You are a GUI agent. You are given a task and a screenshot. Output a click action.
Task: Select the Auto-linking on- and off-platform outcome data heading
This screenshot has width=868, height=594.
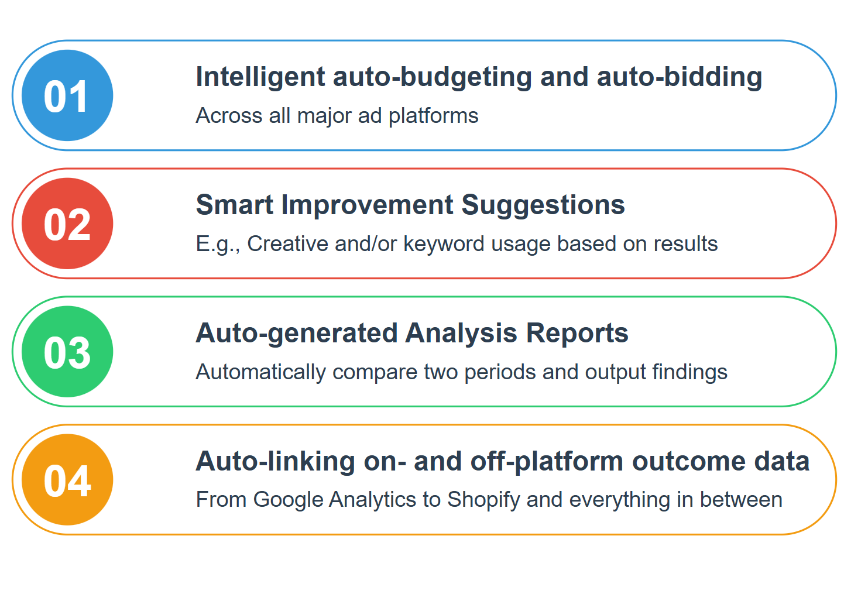pyautogui.click(x=503, y=461)
